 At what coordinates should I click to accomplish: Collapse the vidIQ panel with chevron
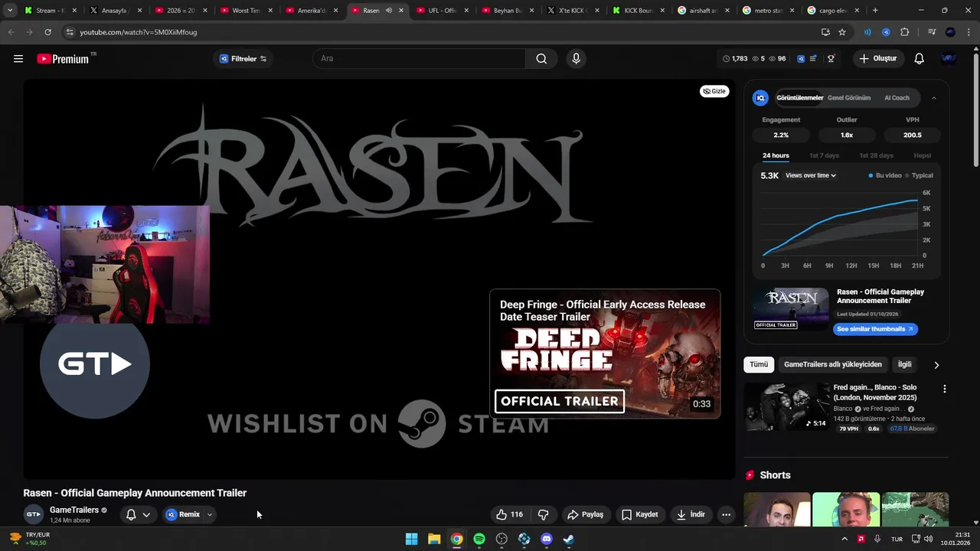[934, 98]
